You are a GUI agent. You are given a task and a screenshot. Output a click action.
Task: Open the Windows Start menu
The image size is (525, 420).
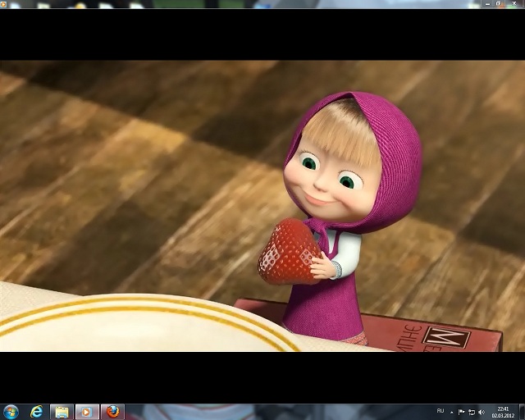(x=11, y=412)
